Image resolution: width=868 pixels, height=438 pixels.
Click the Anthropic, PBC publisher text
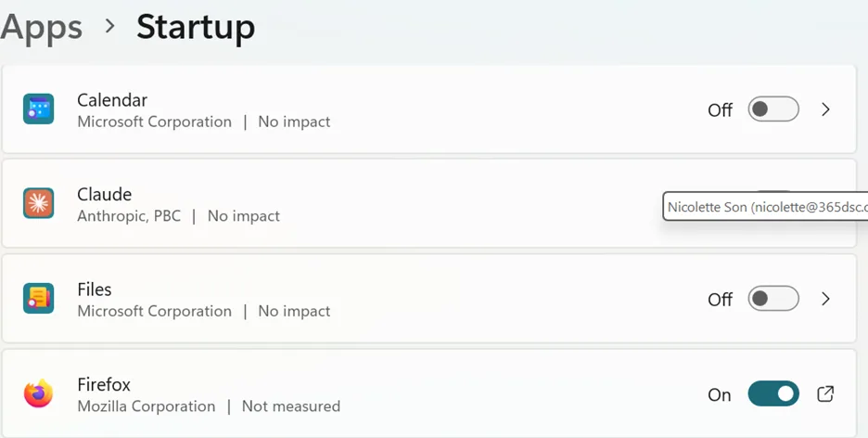click(x=129, y=216)
